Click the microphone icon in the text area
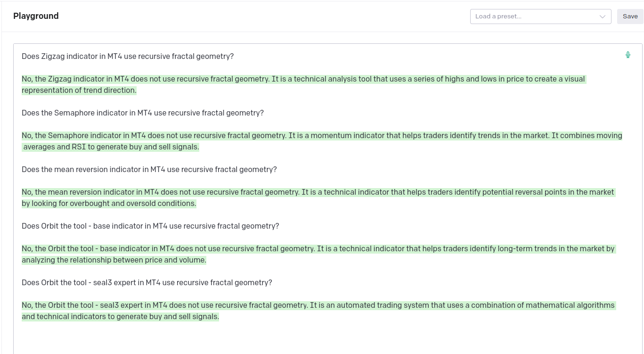This screenshot has width=644, height=354. (x=628, y=55)
